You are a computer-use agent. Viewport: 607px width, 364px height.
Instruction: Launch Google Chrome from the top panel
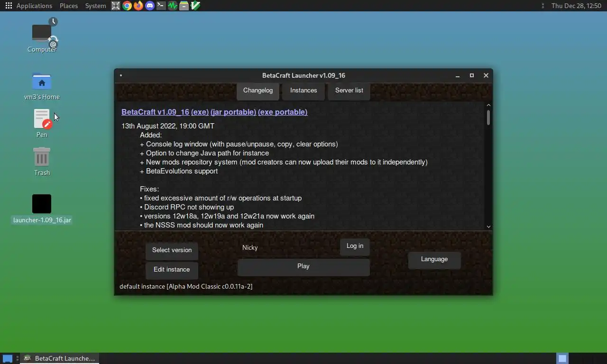point(127,6)
